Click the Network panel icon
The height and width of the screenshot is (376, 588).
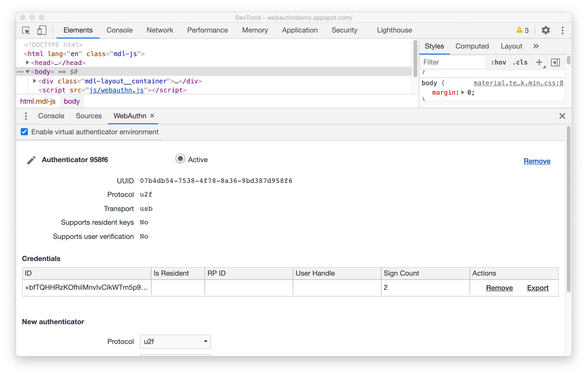159,30
